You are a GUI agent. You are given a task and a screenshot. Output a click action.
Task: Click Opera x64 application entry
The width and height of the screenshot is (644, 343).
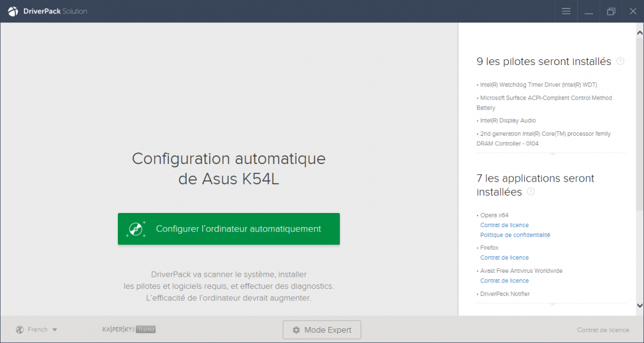click(x=493, y=215)
